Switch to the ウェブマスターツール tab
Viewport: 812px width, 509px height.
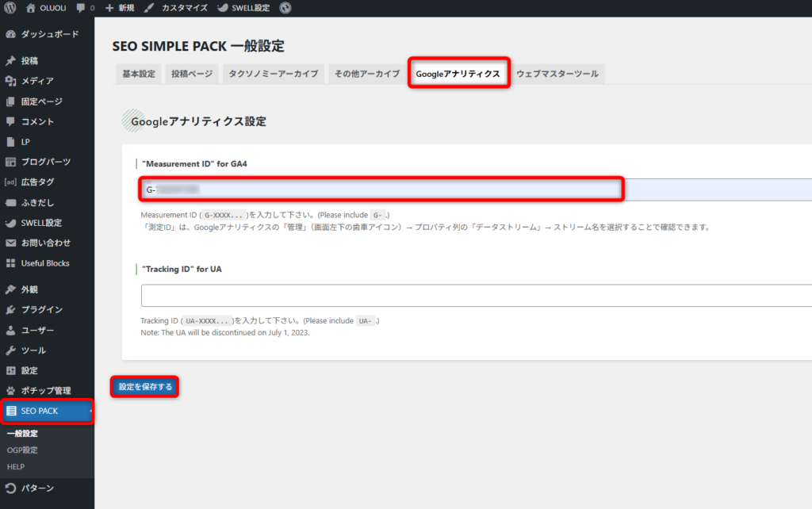pos(557,74)
